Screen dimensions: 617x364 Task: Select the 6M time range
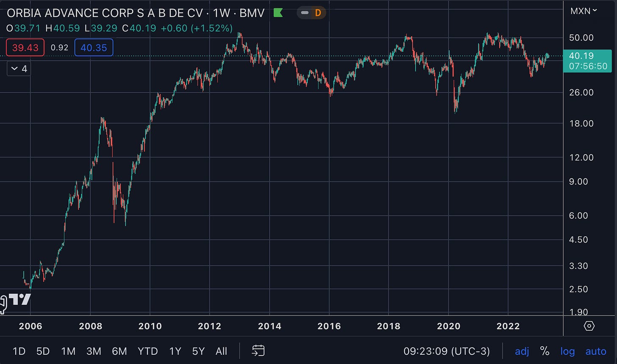pos(120,351)
